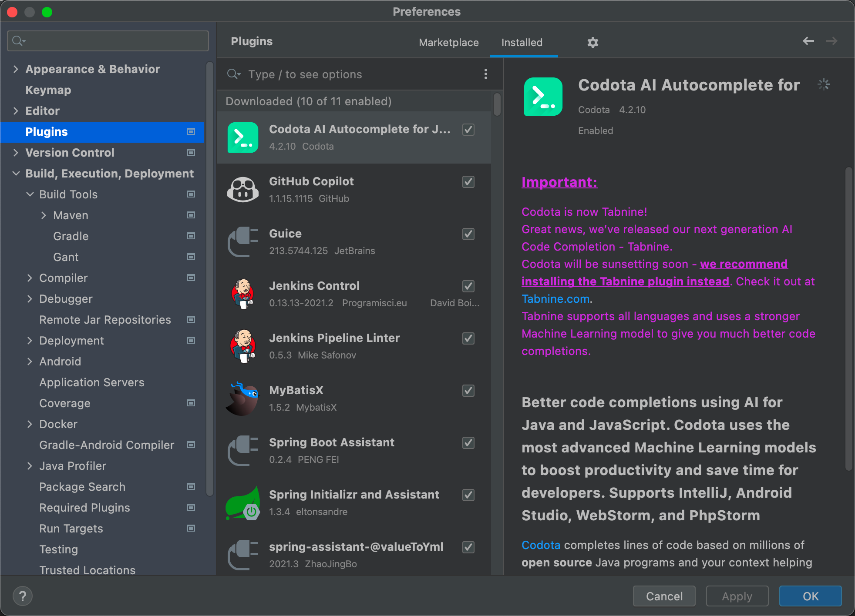
Task: Disable the MyBatisX plugin checkbox
Action: pyautogui.click(x=468, y=390)
